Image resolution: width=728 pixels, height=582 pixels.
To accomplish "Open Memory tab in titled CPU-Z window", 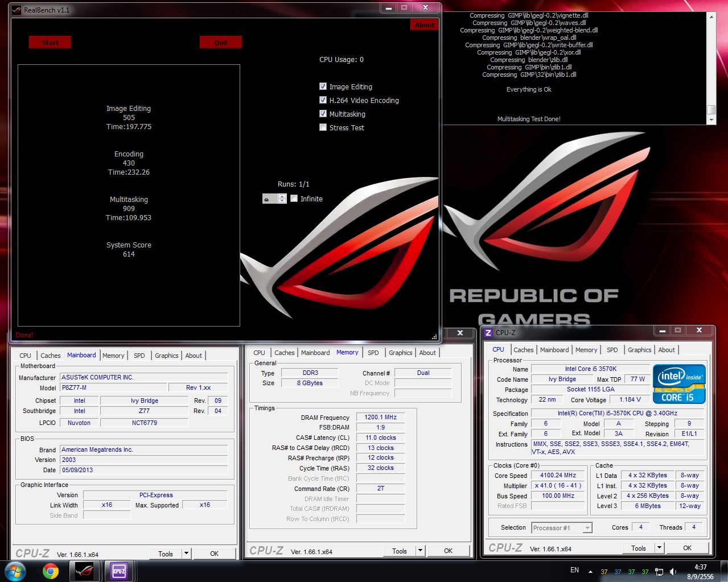I will 586,350.
